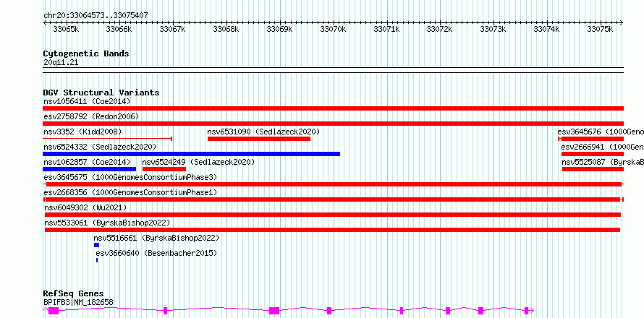Click the DGV Structural Variants track title

click(x=101, y=93)
